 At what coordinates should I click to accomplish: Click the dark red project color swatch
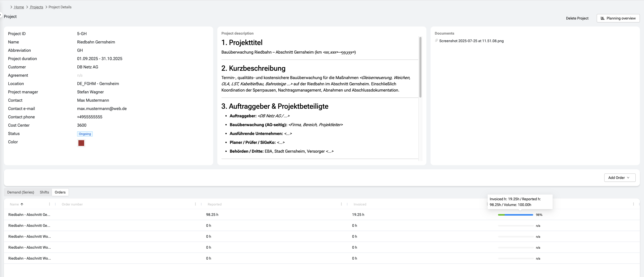81,143
